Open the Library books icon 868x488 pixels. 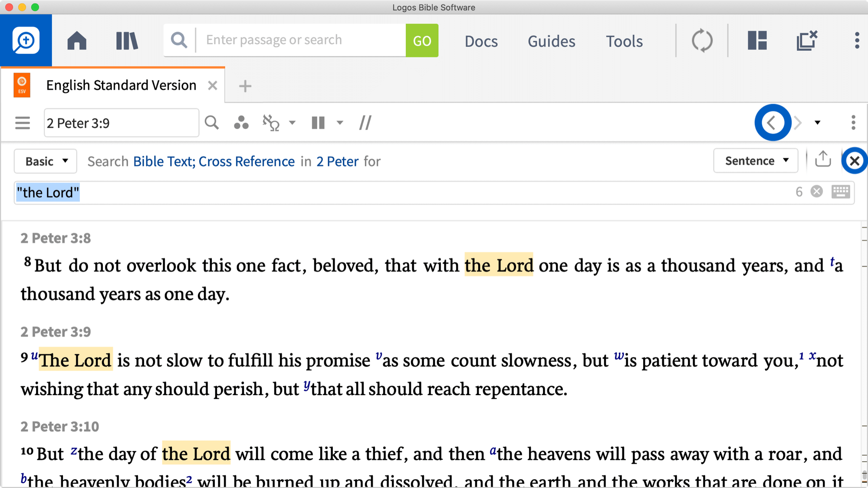[x=127, y=41]
